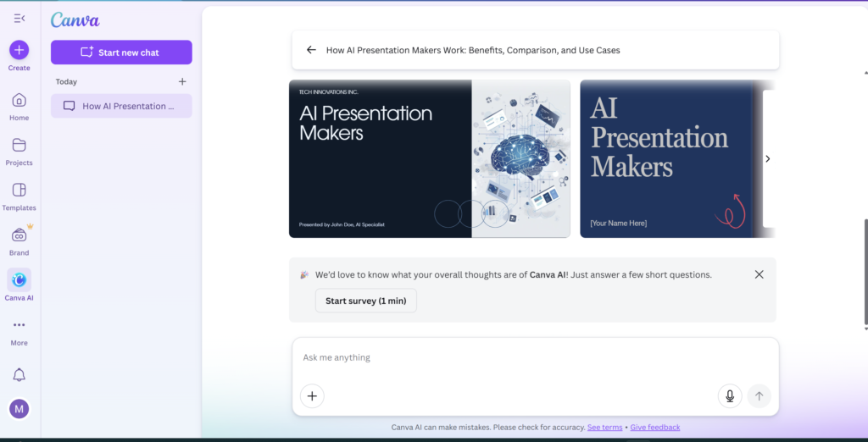This screenshot has height=442, width=868.
Task: Open the Give feedback link
Action: point(655,428)
